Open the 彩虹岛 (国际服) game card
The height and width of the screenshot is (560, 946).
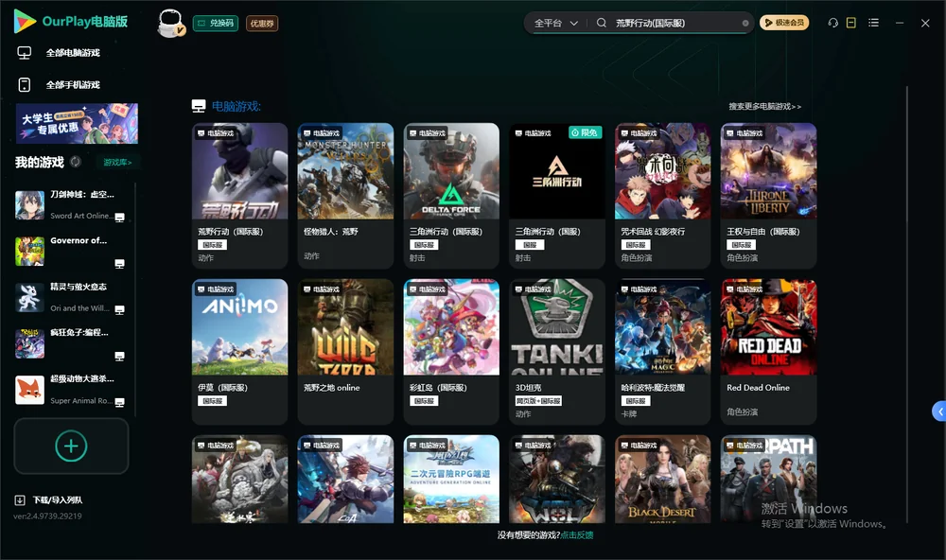click(451, 352)
